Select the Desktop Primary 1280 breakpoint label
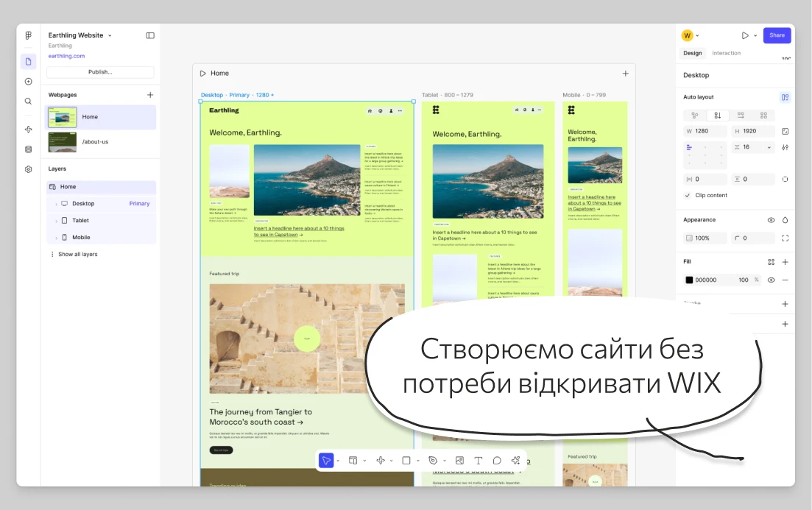812x510 pixels. [x=237, y=95]
